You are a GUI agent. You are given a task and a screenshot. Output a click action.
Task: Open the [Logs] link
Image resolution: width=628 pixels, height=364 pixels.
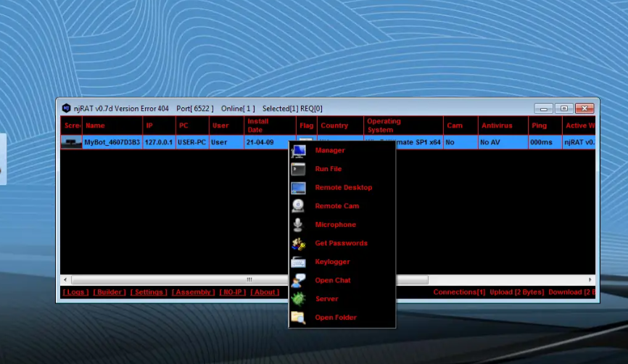[75, 292]
